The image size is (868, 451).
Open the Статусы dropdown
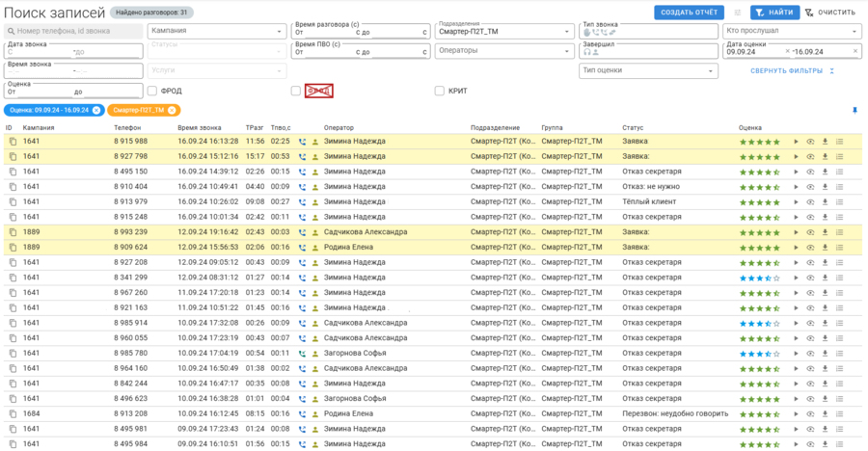(217, 51)
